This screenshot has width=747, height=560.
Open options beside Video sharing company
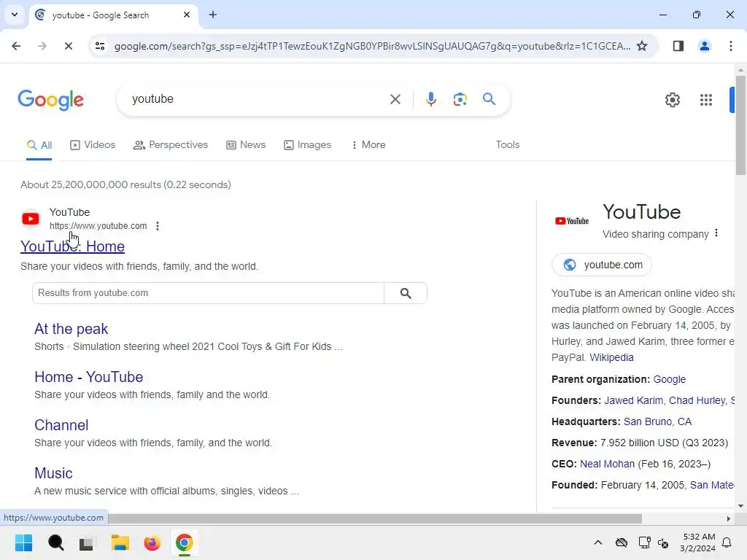(716, 233)
